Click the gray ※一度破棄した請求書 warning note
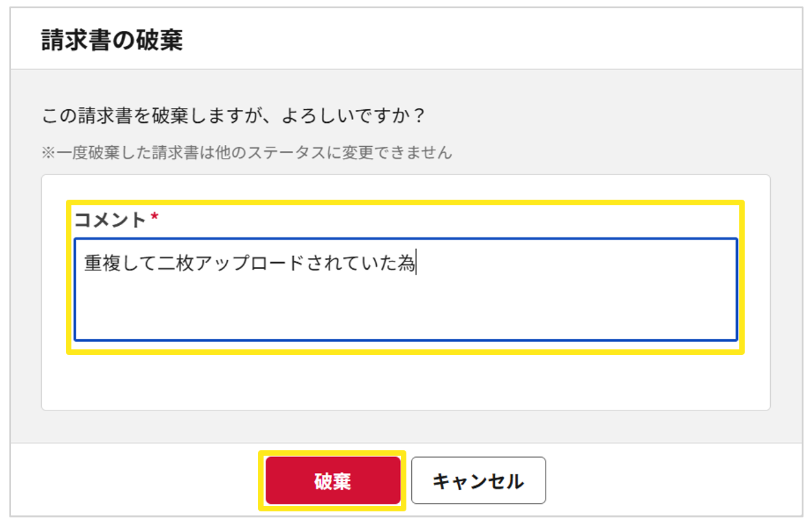 point(247,152)
